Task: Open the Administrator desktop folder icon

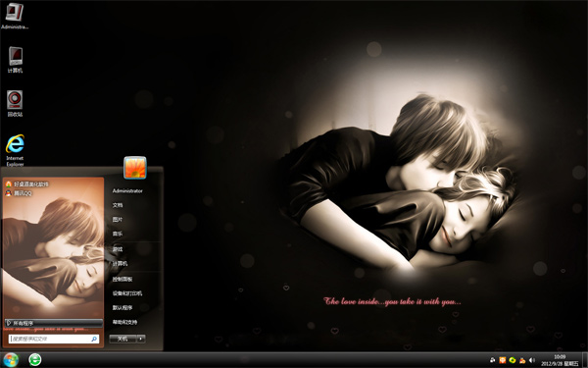Action: click(x=15, y=16)
